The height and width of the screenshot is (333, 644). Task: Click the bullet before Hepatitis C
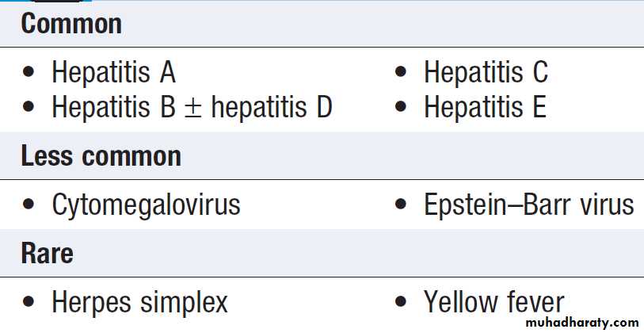click(x=401, y=74)
